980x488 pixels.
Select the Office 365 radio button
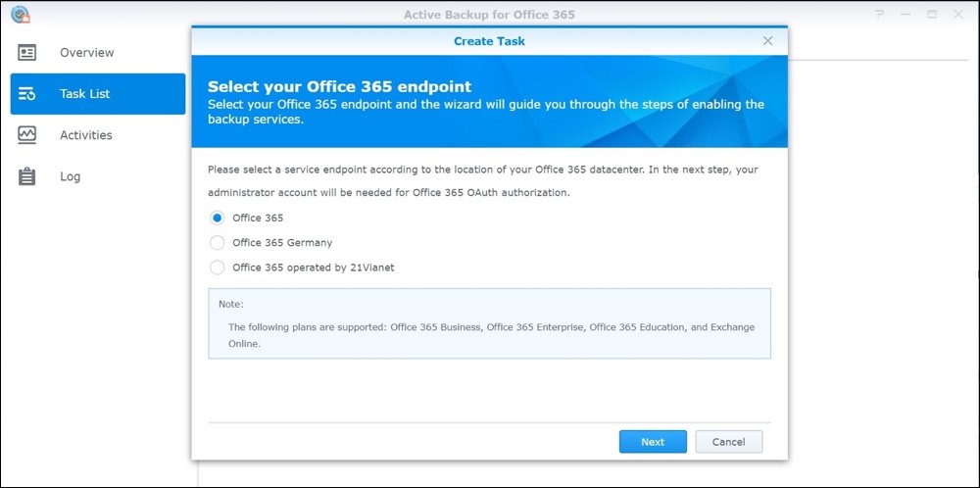218,218
